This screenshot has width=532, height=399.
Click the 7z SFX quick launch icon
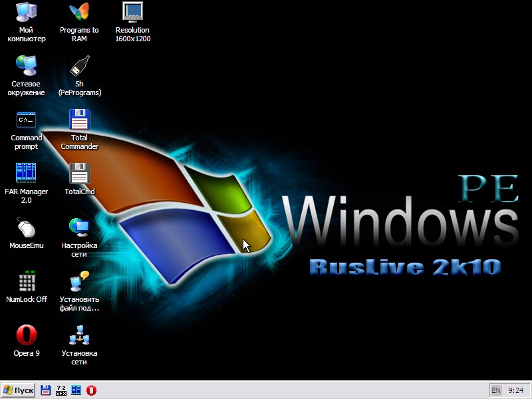61,390
